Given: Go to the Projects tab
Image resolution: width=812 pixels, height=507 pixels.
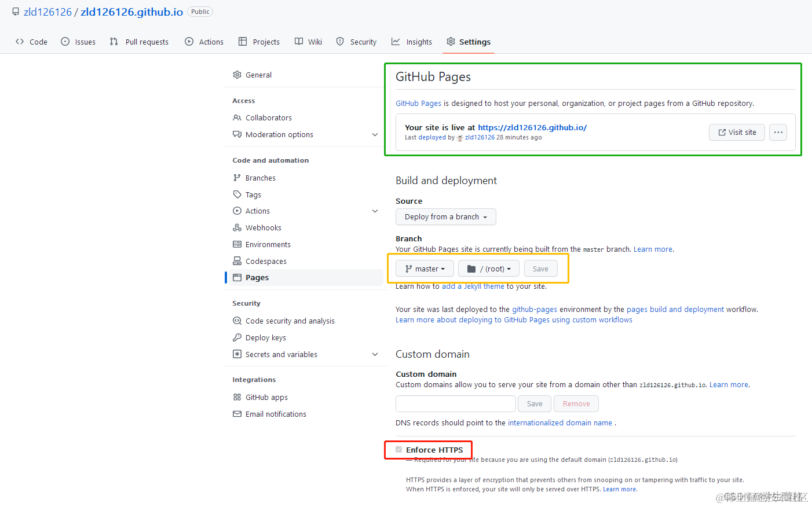Looking at the screenshot, I should pyautogui.click(x=259, y=42).
